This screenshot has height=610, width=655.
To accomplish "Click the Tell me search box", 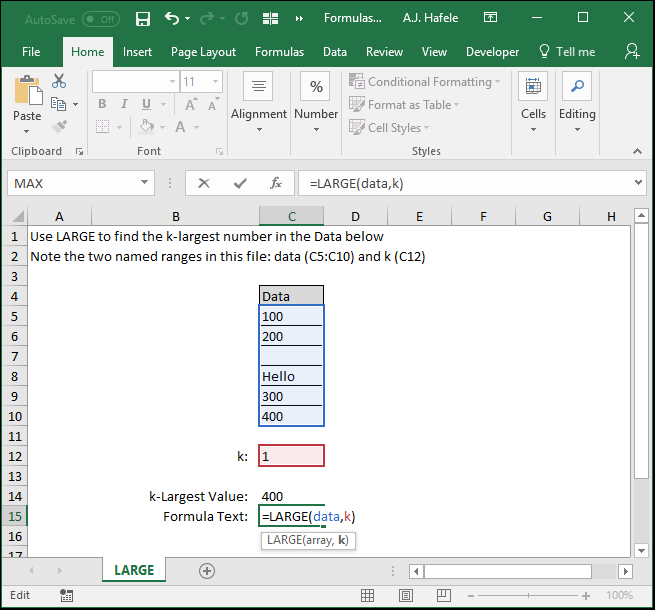I will click(567, 52).
